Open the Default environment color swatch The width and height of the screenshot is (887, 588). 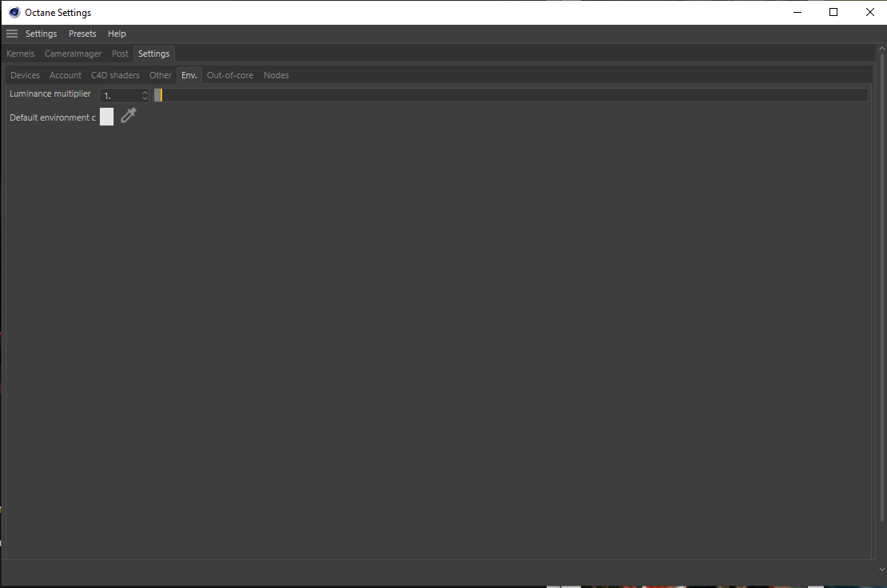tap(106, 117)
